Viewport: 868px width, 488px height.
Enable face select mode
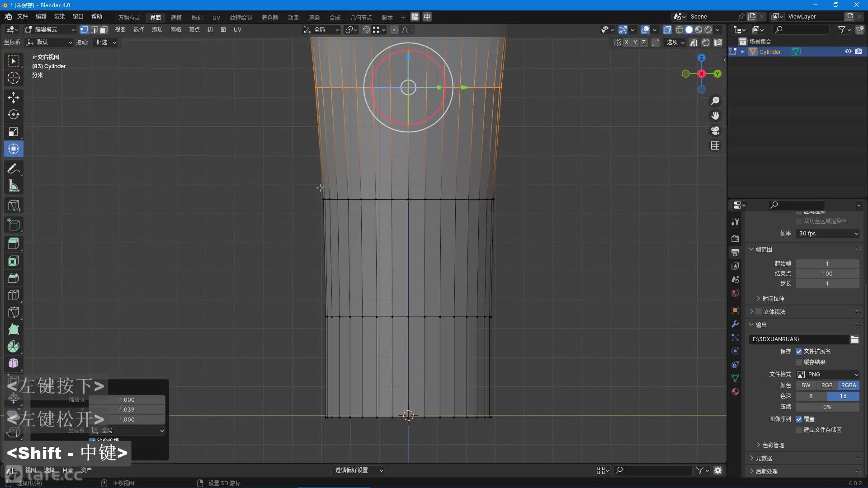pos(104,30)
